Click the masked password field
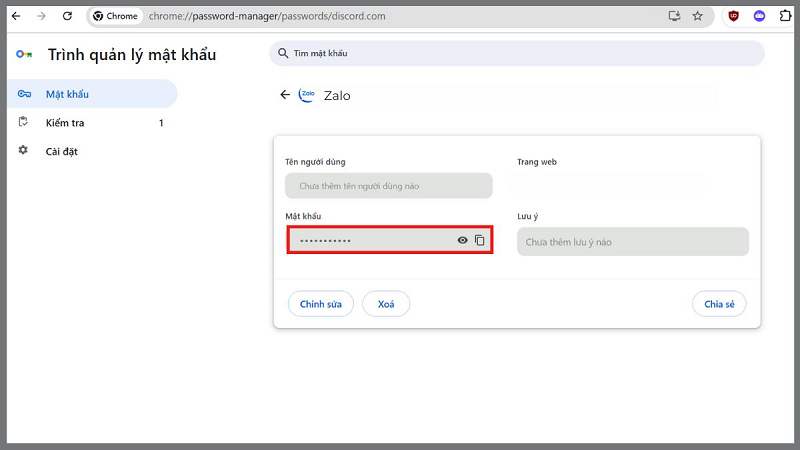 [390, 240]
